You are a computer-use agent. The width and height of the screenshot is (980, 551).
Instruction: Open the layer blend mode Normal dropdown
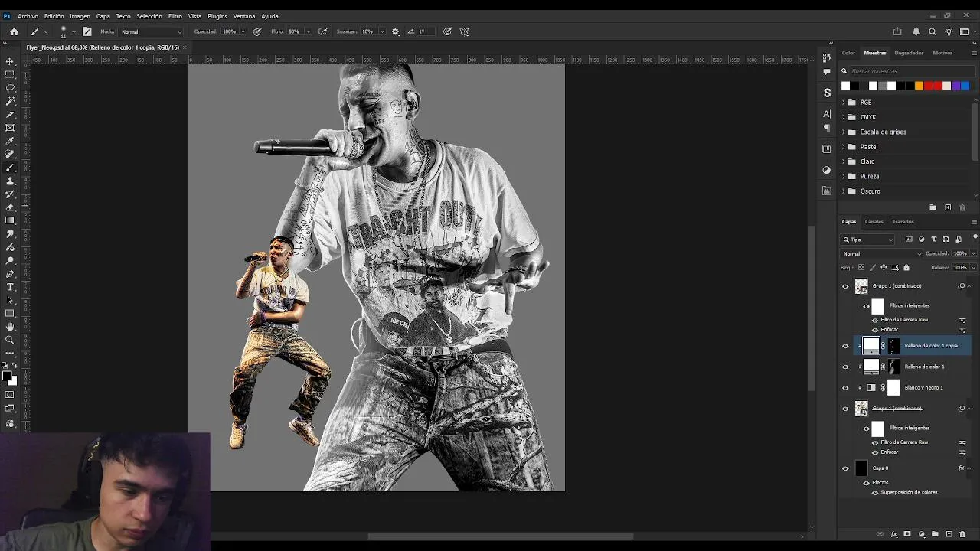881,253
